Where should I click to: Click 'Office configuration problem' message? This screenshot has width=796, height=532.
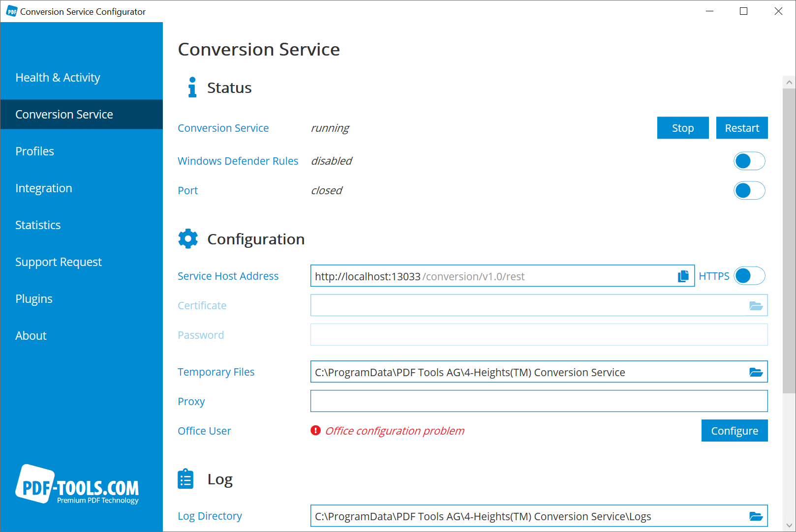tap(395, 431)
